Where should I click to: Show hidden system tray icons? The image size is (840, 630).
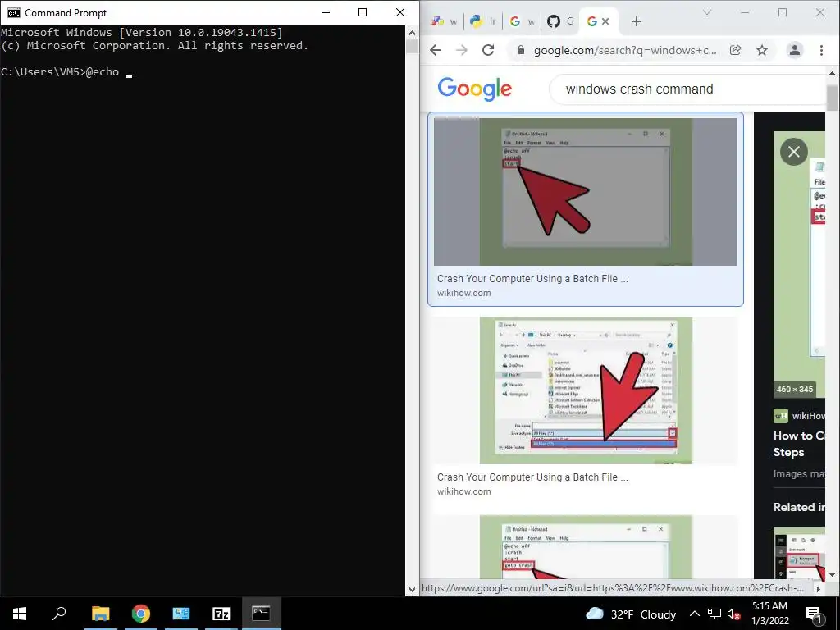point(694,614)
